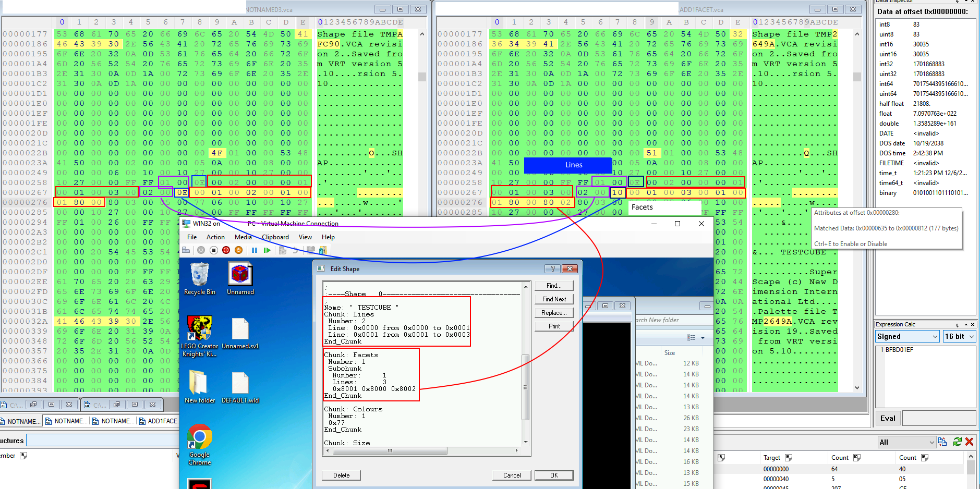Select the Google Chrome desktop shortcut
The image size is (980, 489).
click(199, 445)
